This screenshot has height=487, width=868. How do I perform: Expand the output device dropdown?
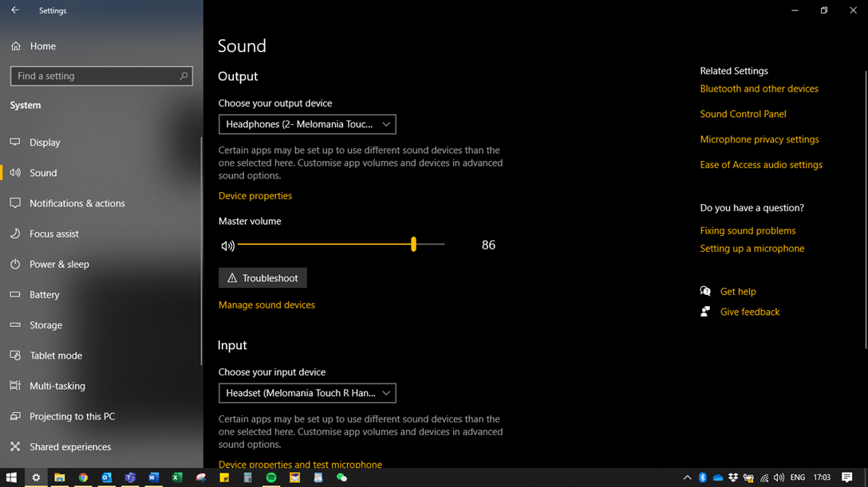point(307,124)
